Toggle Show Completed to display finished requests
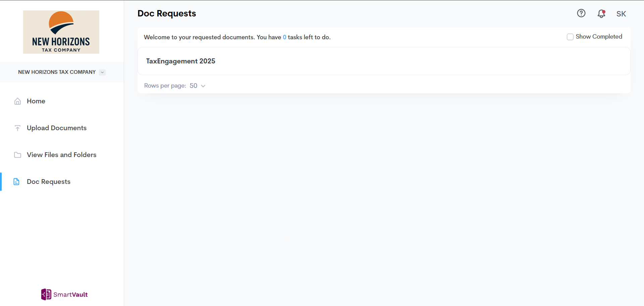The width and height of the screenshot is (644, 306). [570, 37]
